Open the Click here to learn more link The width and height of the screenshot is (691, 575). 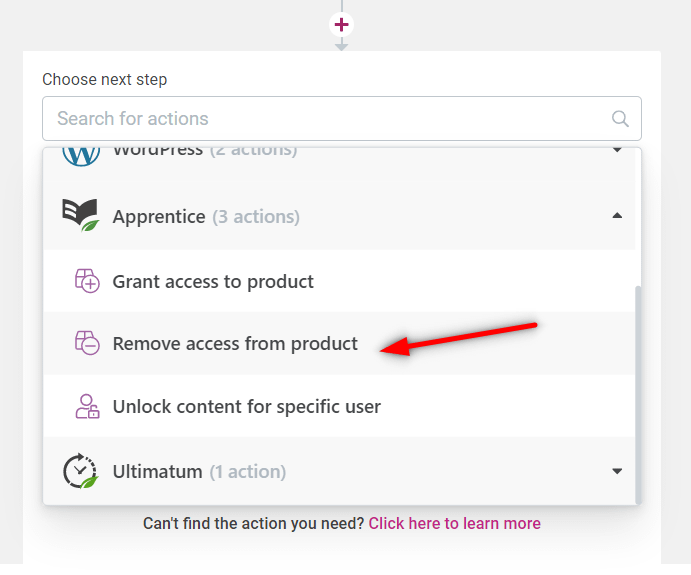[454, 523]
